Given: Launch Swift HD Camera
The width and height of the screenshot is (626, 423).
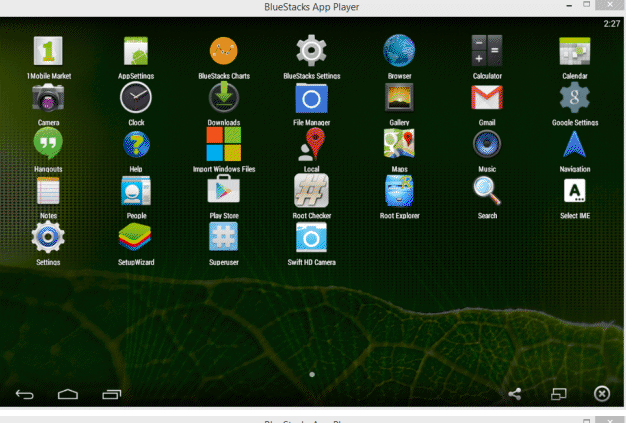Looking at the screenshot, I should 311,237.
